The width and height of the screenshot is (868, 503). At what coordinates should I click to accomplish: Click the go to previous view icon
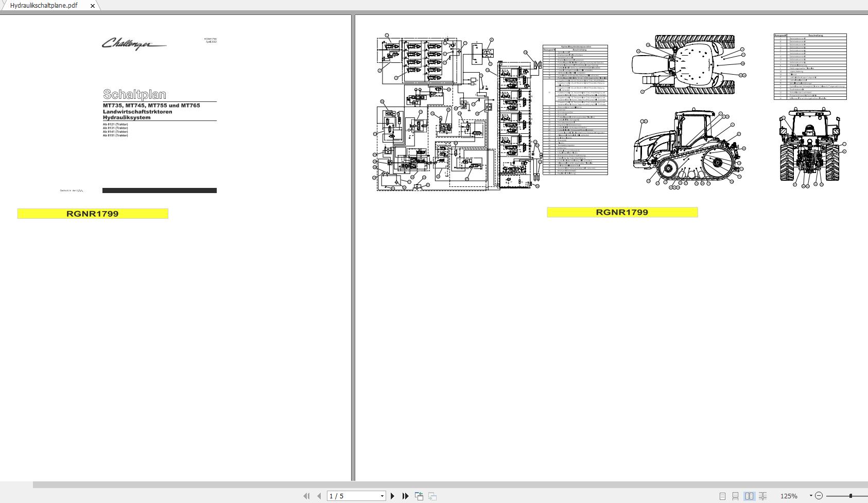click(x=419, y=496)
